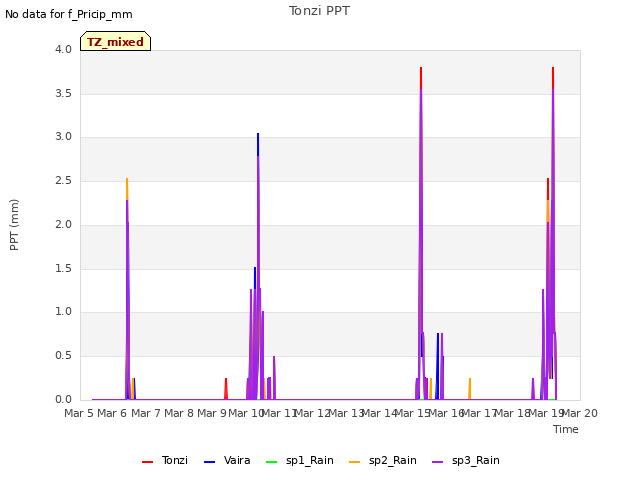Image resolution: width=640 pixels, height=480 pixels.
Task: Click the orange sp2_Rain spike near Mar 17
Action: pos(470,388)
